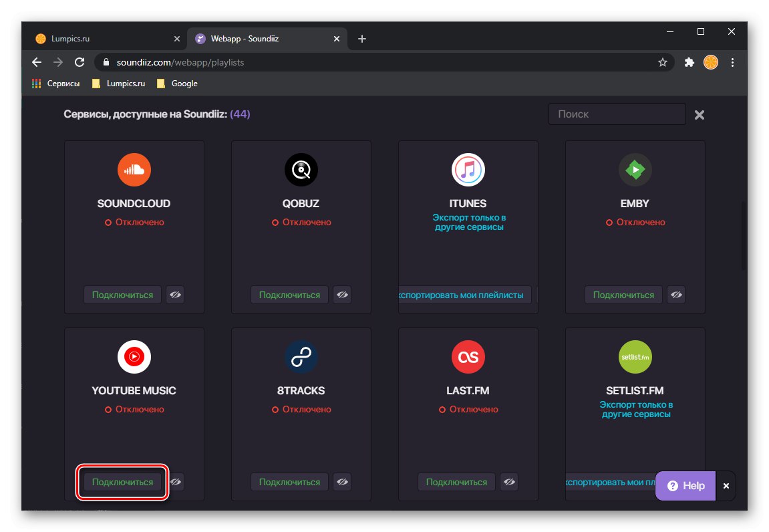Image resolution: width=769 pixels, height=532 pixels.
Task: Click Отключено status under SoundCloud
Action: click(134, 223)
